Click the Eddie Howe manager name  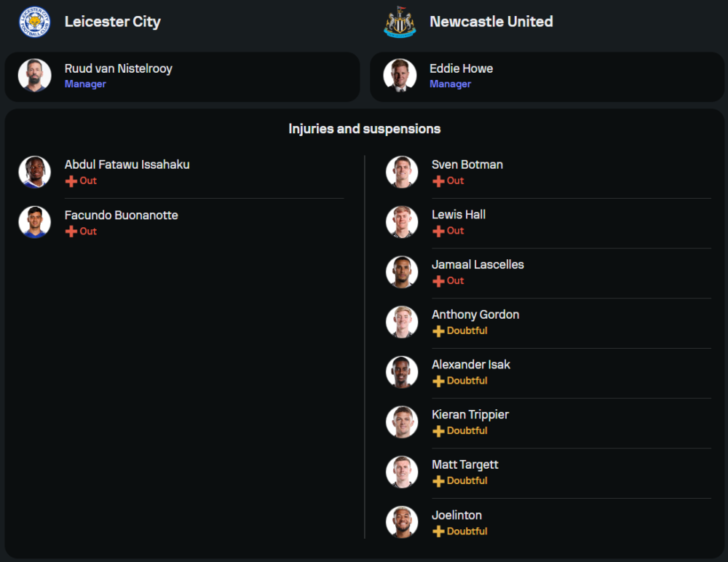tap(462, 68)
